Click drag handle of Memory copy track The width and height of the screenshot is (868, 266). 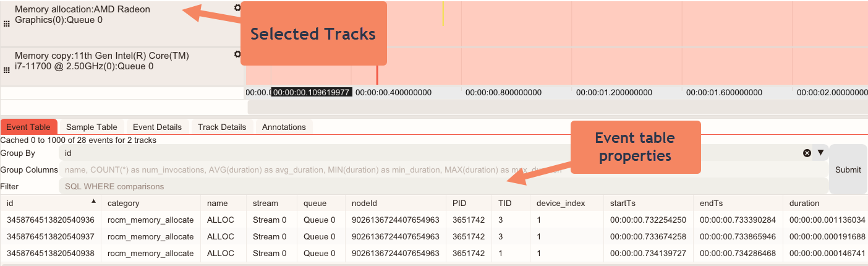tap(7, 69)
